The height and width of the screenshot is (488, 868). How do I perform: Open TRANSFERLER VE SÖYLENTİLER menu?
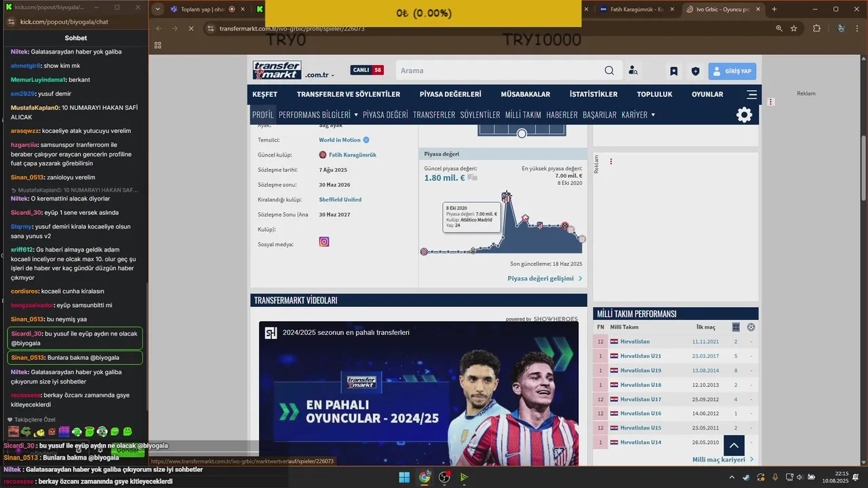pyautogui.click(x=349, y=94)
